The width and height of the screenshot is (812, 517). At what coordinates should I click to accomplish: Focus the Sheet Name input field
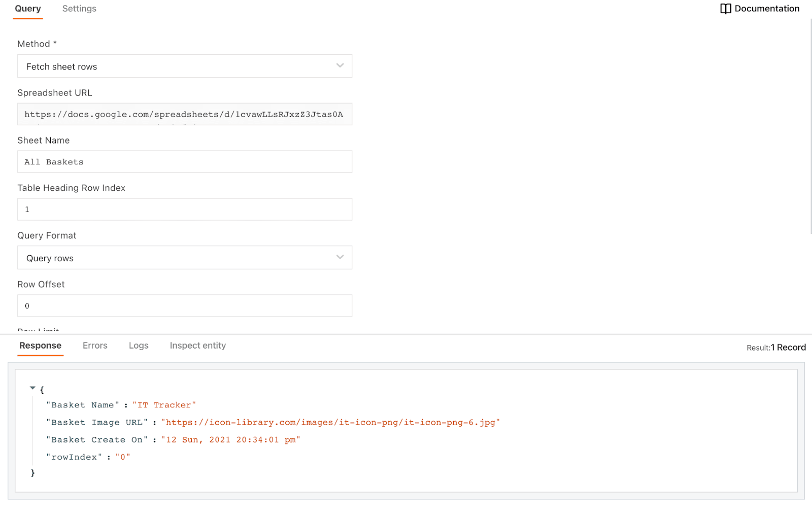pyautogui.click(x=184, y=162)
